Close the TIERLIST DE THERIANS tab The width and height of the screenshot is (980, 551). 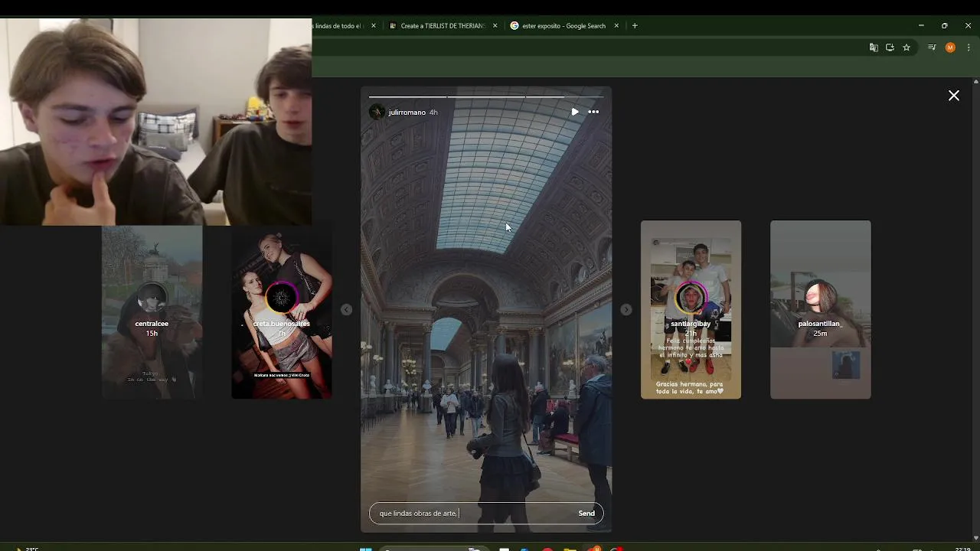(x=495, y=25)
